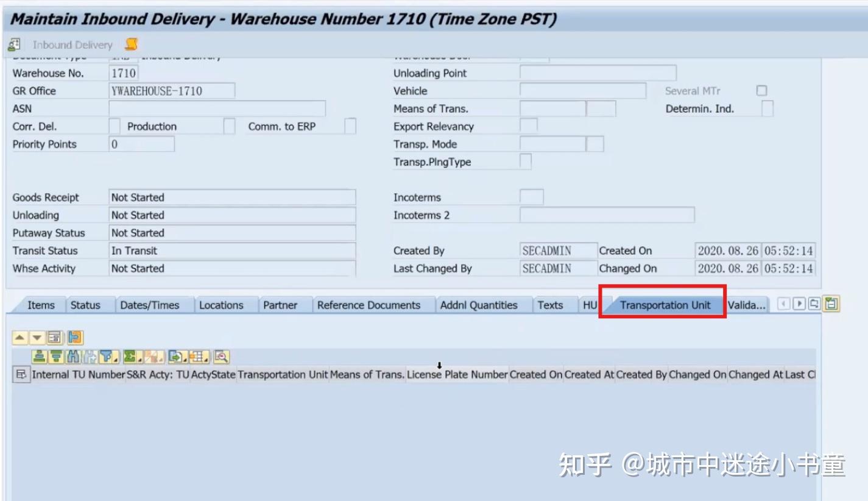Select the Sort Descending icon
Image resolution: width=868 pixels, height=501 pixels.
57,357
